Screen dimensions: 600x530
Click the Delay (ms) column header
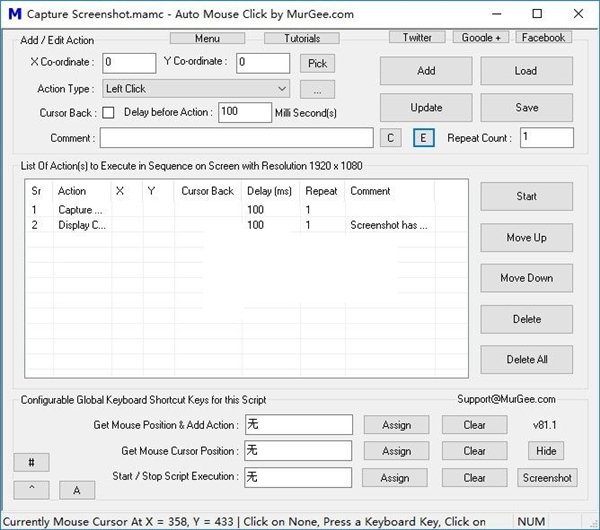[271, 191]
